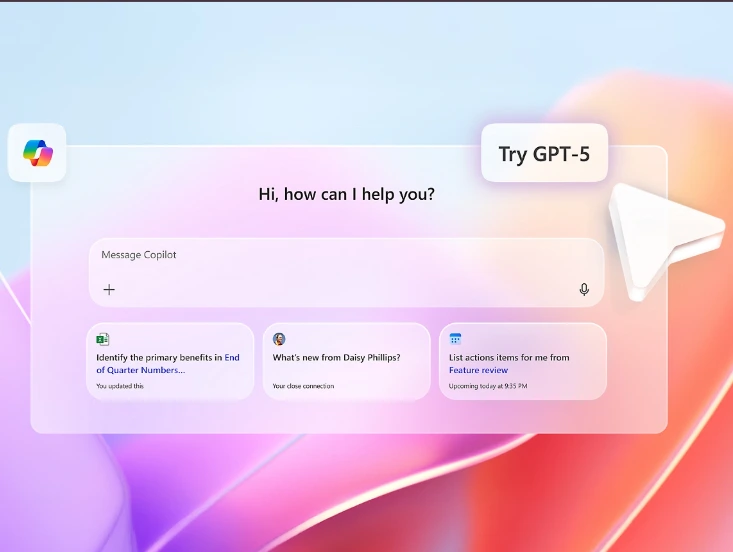Pick the List actions items suggestion card
Screen dimensions: 733x552
click(x=522, y=361)
